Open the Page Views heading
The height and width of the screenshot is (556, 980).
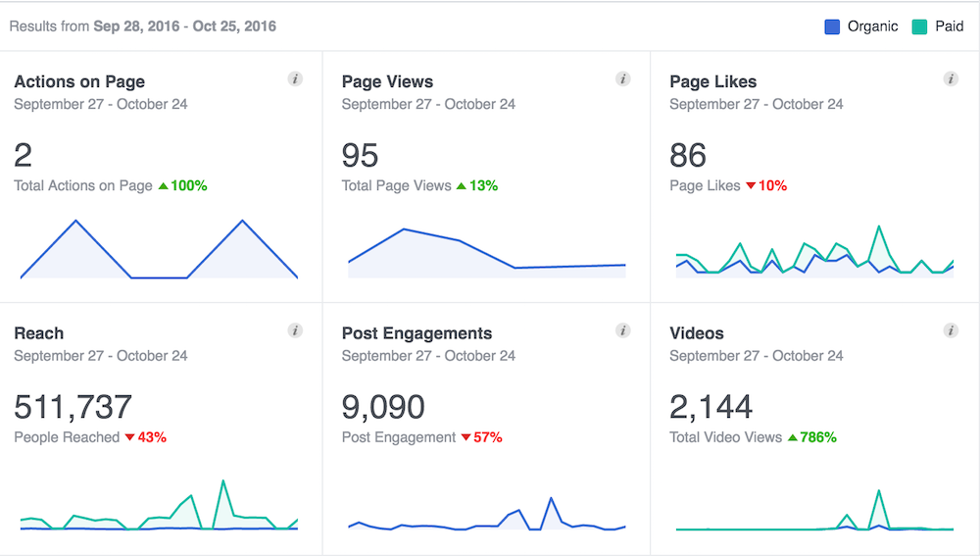(387, 82)
